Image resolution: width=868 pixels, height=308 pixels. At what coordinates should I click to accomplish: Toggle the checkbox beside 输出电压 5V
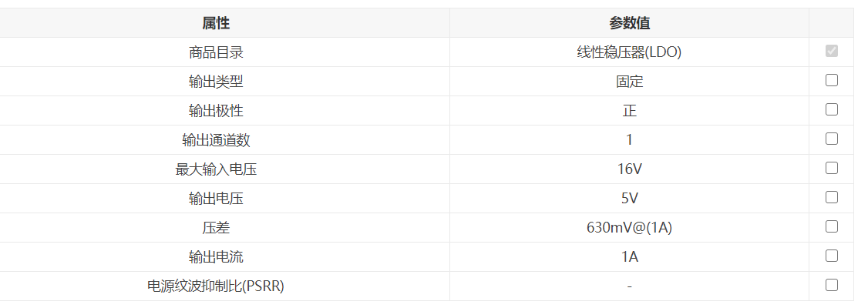click(x=831, y=198)
